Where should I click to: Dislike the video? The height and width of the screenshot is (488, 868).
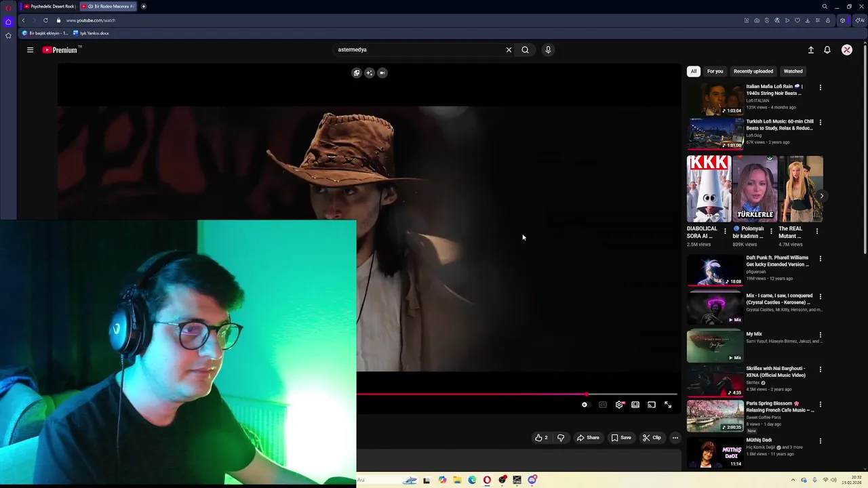(x=561, y=438)
